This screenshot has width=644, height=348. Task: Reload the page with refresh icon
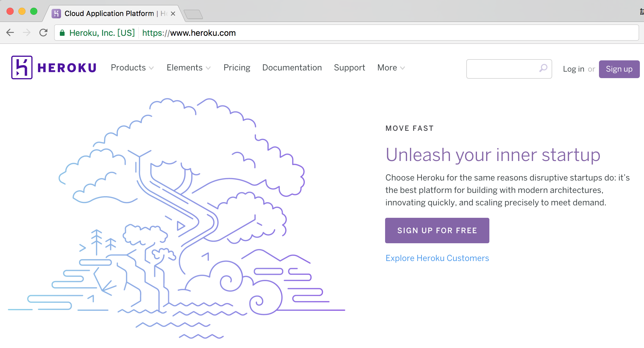[44, 33]
